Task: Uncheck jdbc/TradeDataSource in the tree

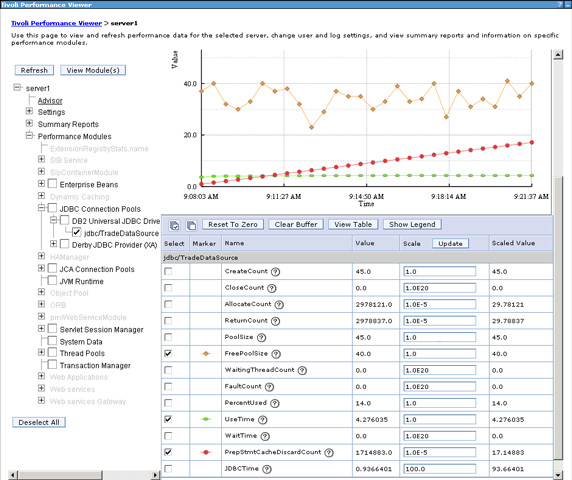Action: (x=77, y=232)
